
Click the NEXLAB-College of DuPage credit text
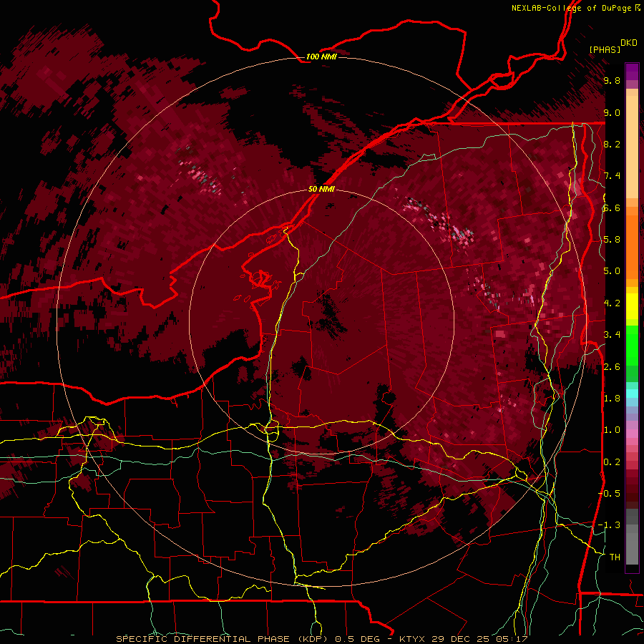click(x=572, y=8)
